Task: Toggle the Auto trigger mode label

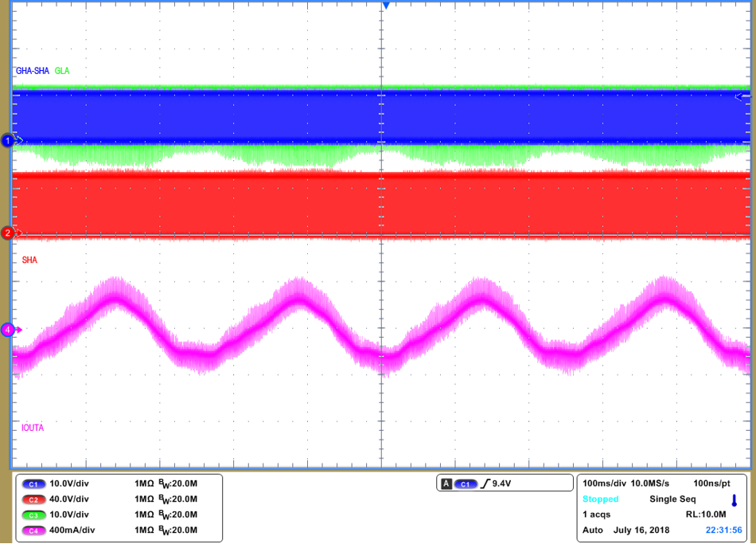Action: pyautogui.click(x=592, y=530)
